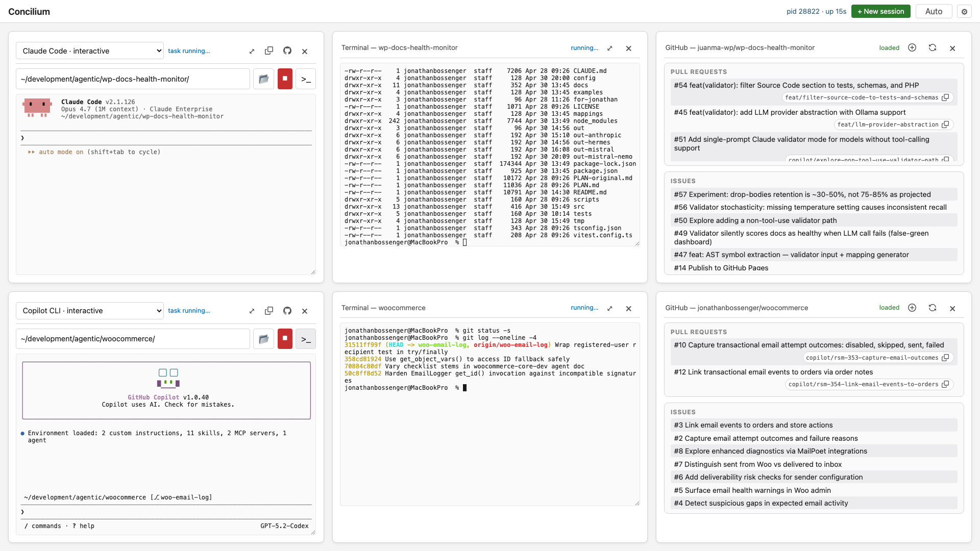Viewport: 980px width, 551px height.
Task: Click the plus icon in juanma-wp GitHub panel
Action: coord(912,47)
